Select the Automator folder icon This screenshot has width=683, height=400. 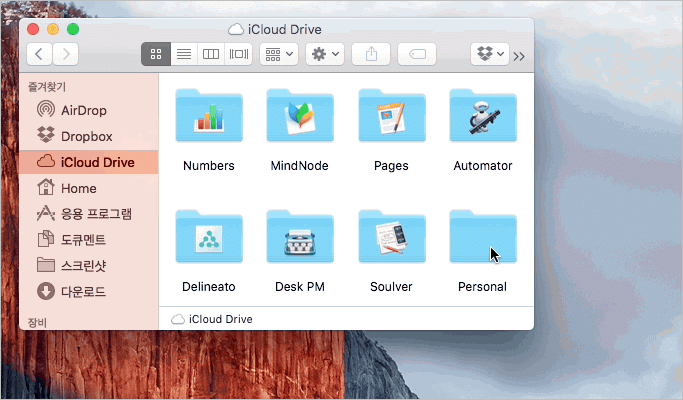pyautogui.click(x=483, y=116)
